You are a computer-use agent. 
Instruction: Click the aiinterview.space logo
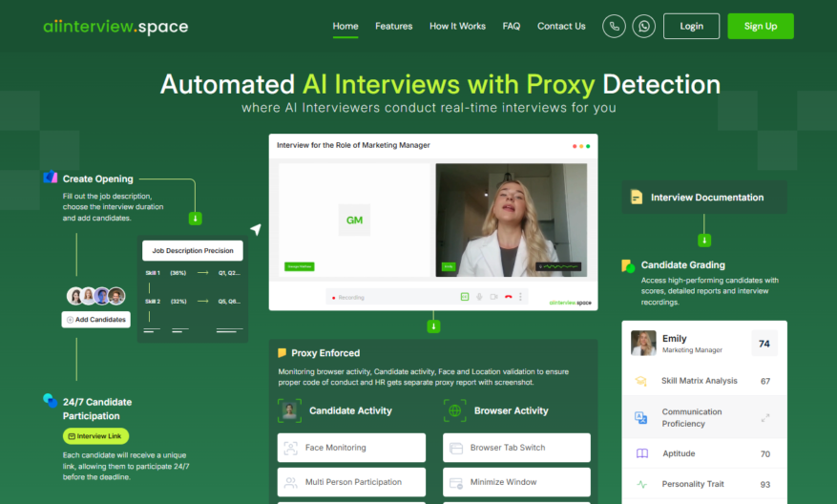click(115, 26)
